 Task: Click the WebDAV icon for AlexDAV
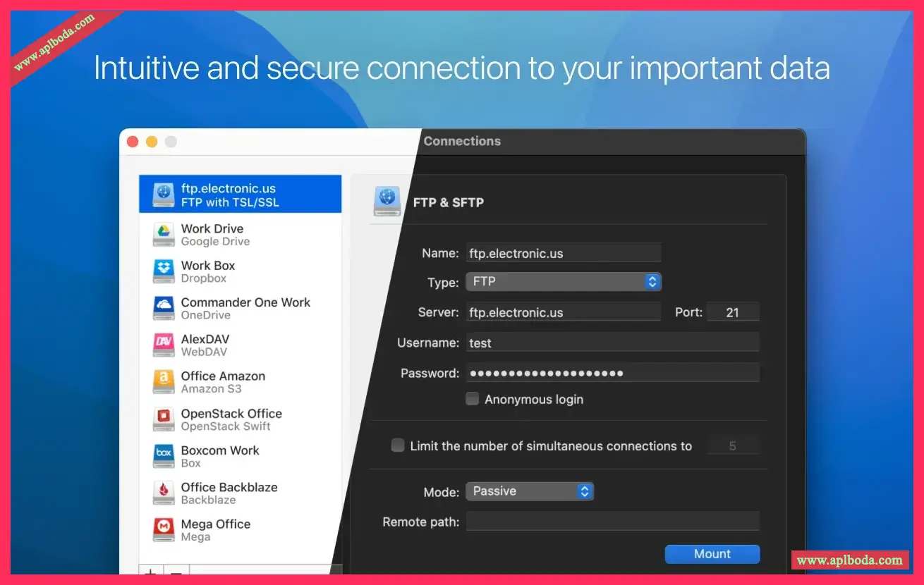pos(164,345)
